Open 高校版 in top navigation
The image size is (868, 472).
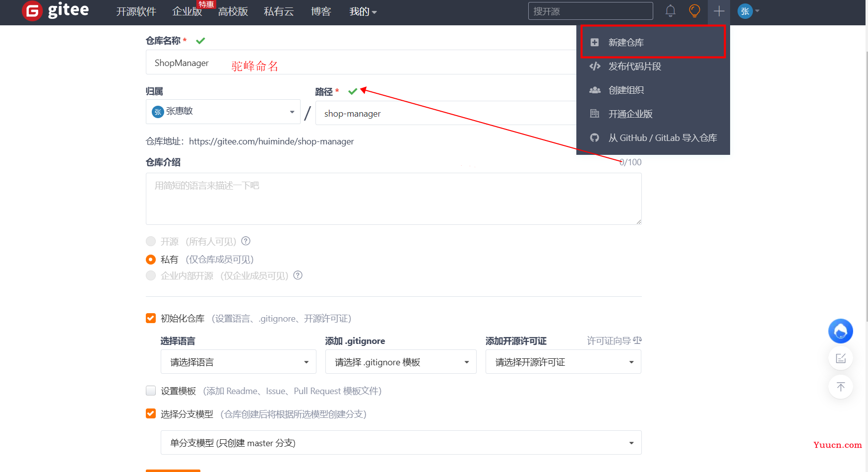coord(233,11)
